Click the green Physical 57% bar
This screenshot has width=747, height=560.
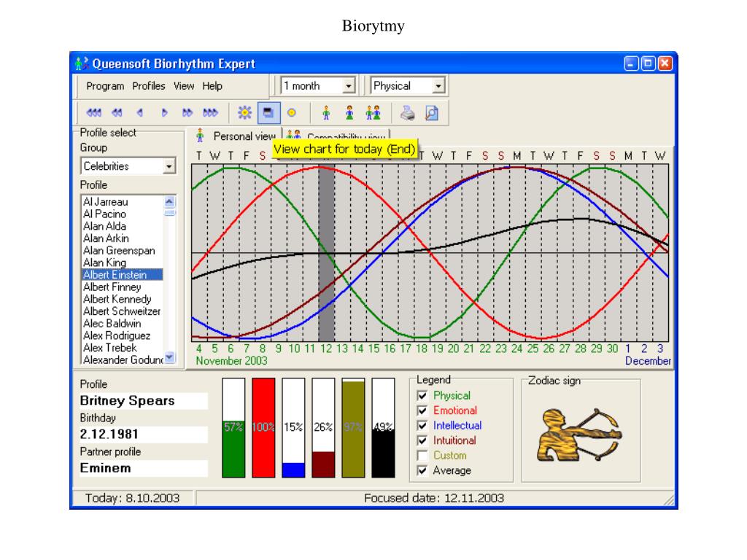(233, 427)
